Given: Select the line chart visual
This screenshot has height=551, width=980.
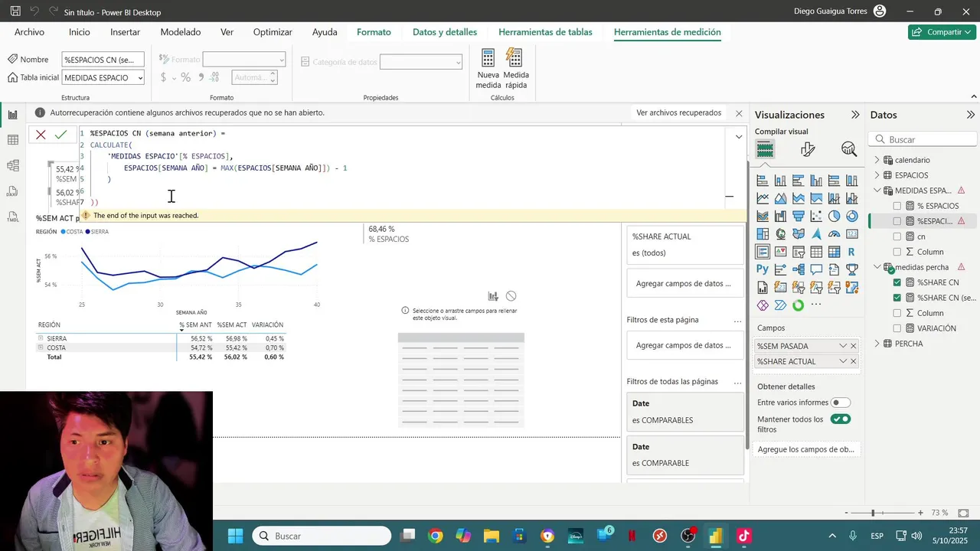Looking at the screenshot, I should 763,199.
